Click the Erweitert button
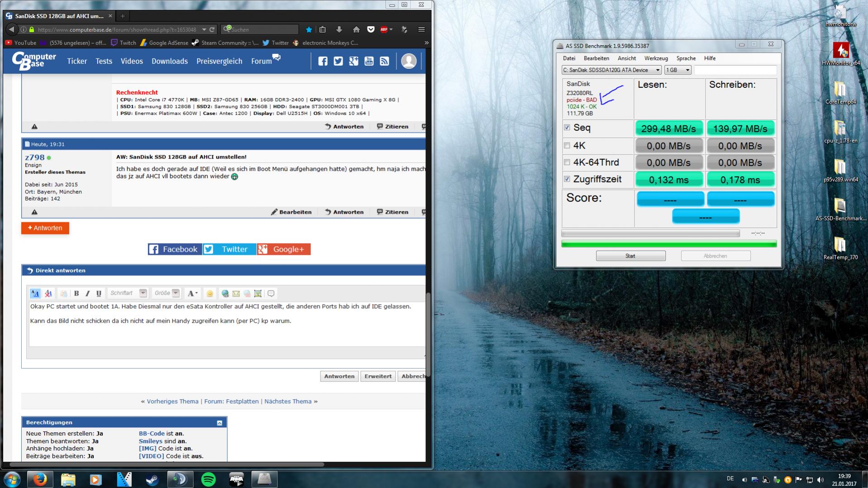 point(378,376)
